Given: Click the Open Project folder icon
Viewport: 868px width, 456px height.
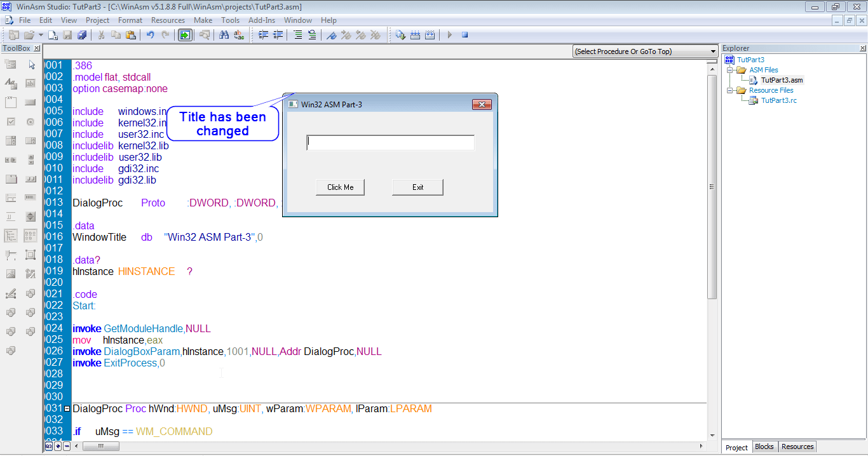Looking at the screenshot, I should click(29, 35).
